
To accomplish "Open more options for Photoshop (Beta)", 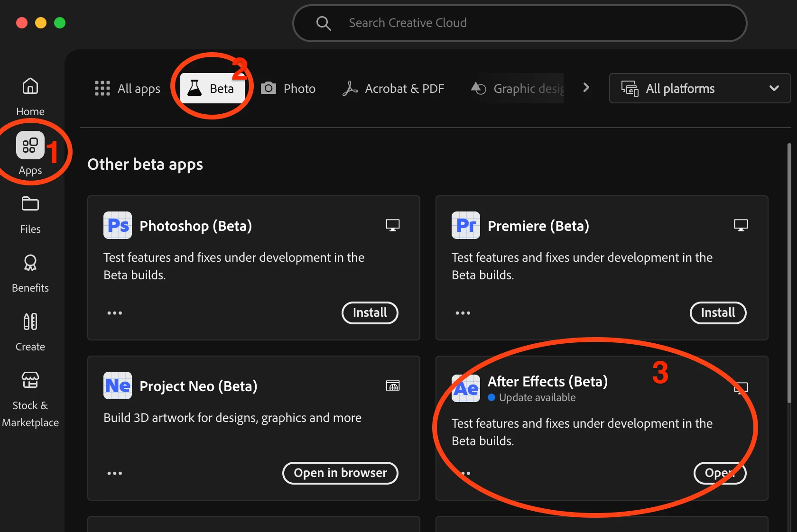I will click(x=115, y=313).
